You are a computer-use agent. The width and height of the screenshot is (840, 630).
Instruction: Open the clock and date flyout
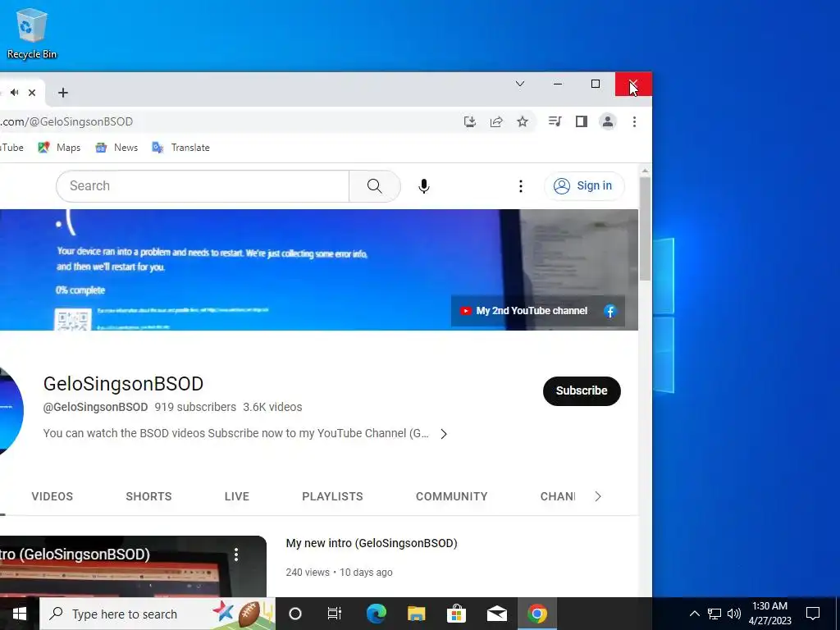click(x=769, y=614)
